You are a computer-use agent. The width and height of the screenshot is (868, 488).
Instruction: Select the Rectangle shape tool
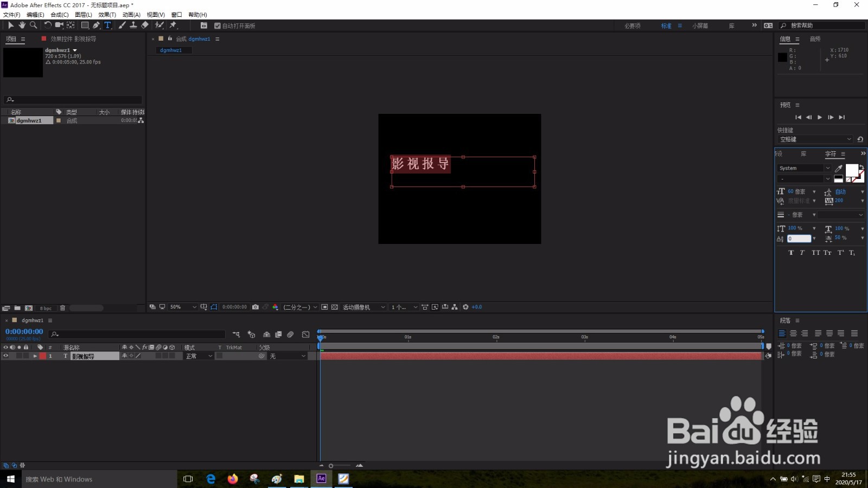[85, 25]
